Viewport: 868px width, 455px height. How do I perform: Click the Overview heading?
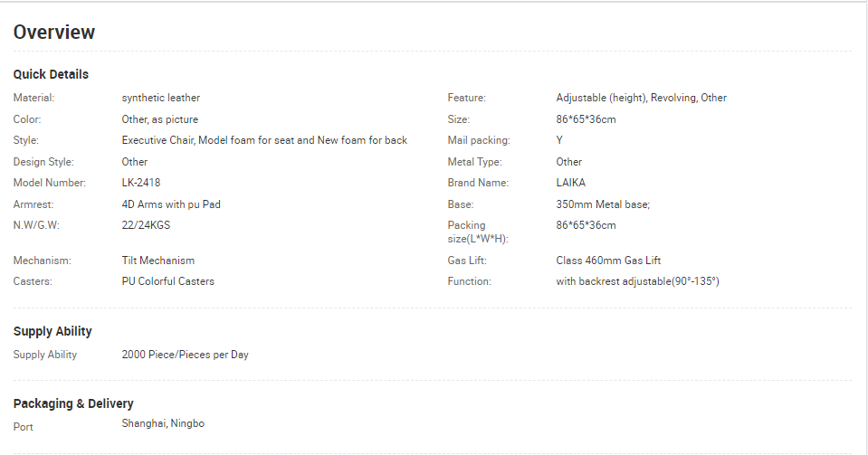point(54,32)
